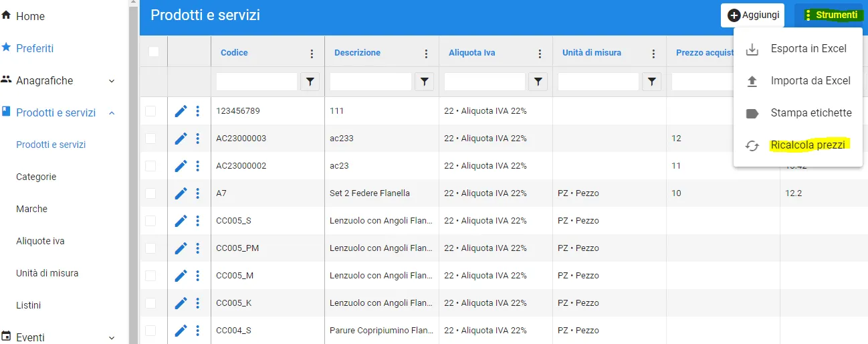The height and width of the screenshot is (344, 868).
Task: Edit product 123456789 with pencil icon
Action: tap(181, 111)
